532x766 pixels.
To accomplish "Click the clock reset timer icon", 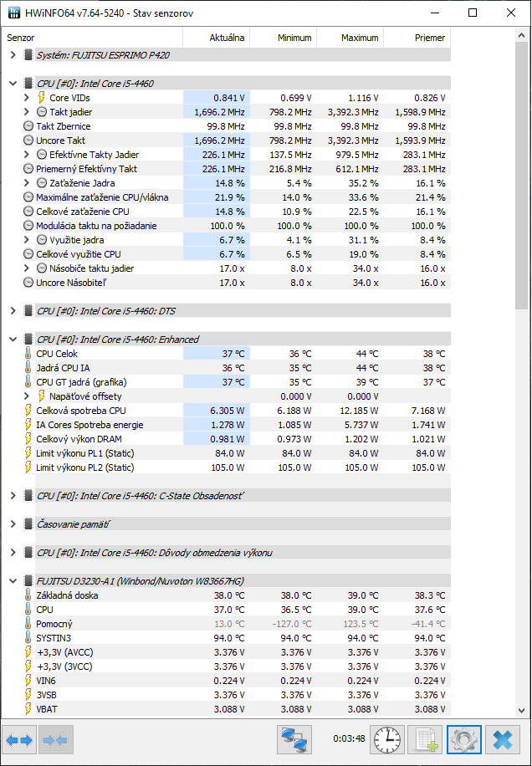I will 388,740.
